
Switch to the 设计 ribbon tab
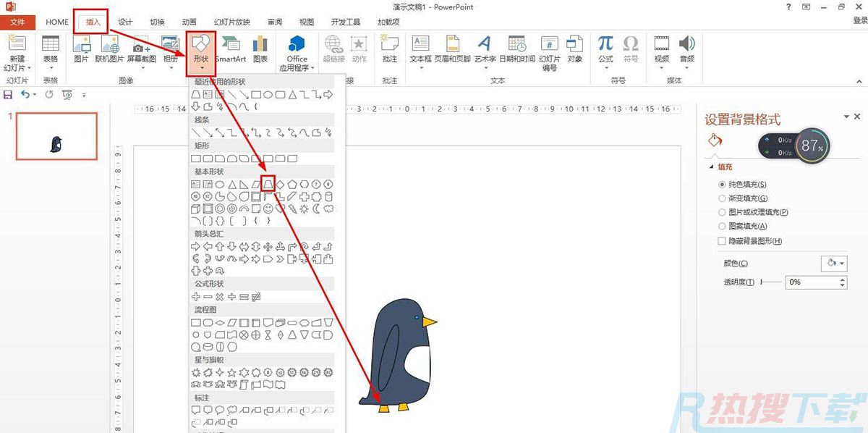point(125,22)
